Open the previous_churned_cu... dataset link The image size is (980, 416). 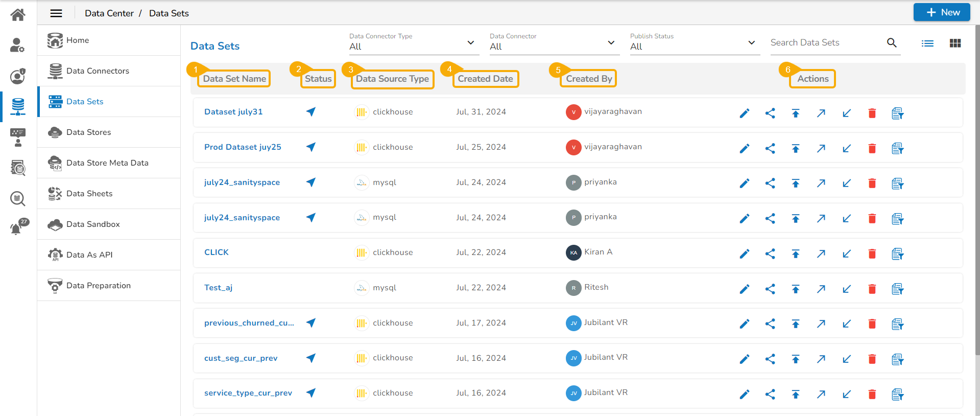(x=249, y=323)
